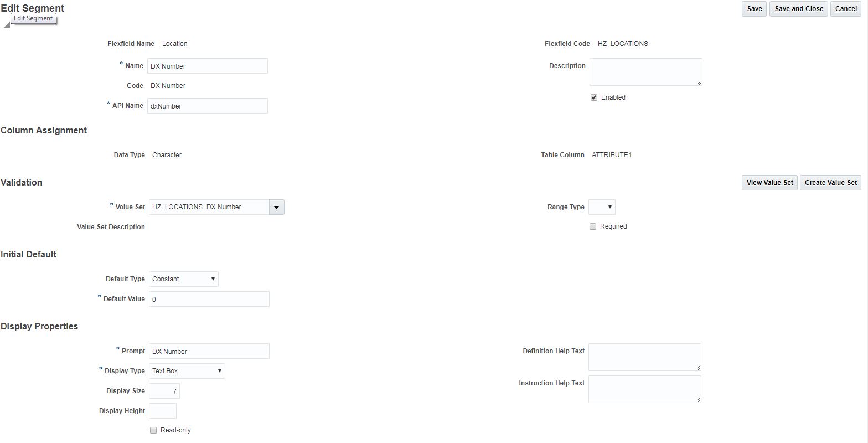Disable the Enabled checkbox
Image resolution: width=868 pixels, height=443 pixels.
[x=593, y=97]
